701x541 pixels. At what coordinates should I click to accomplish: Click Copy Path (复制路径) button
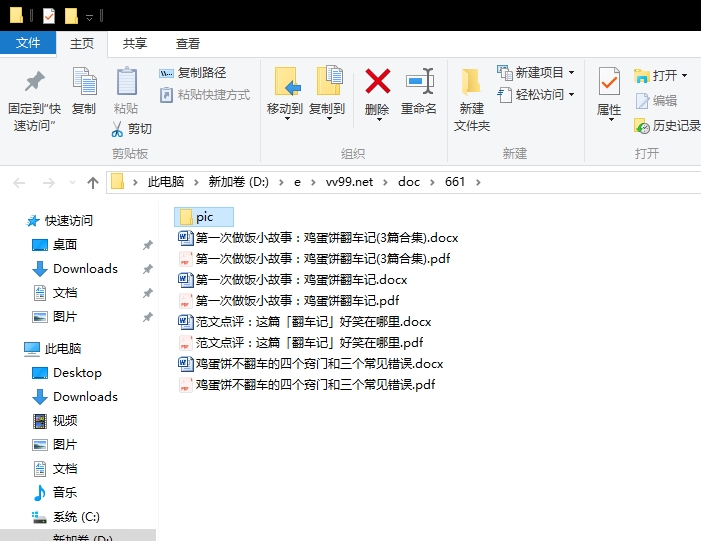coord(193,73)
